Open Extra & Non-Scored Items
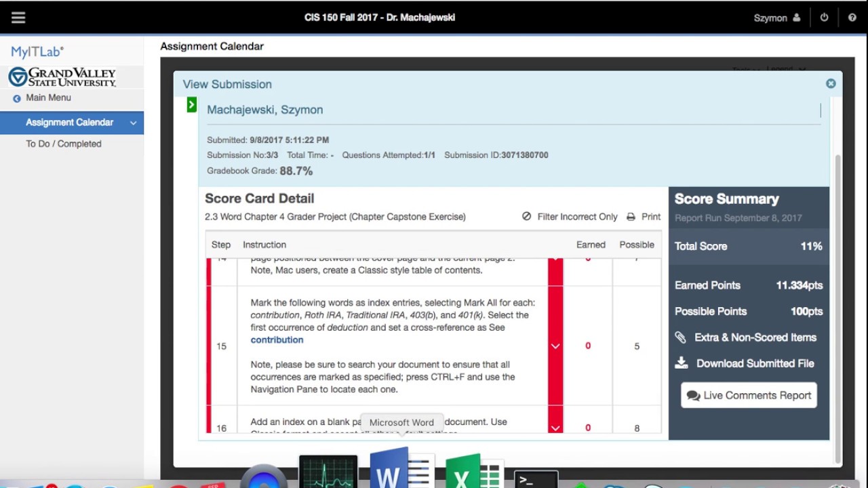This screenshot has width=868, height=488. click(755, 337)
